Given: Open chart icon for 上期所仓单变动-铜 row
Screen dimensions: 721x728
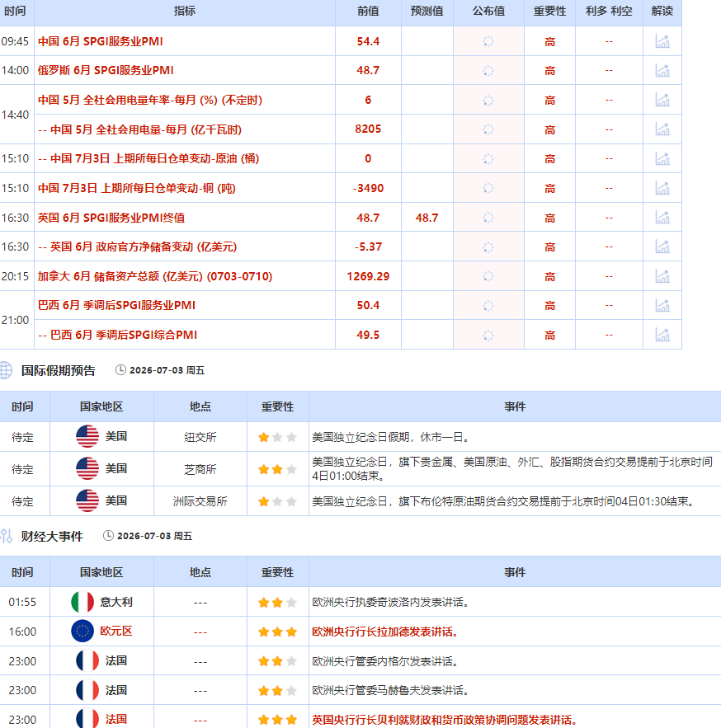Looking at the screenshot, I should [662, 188].
